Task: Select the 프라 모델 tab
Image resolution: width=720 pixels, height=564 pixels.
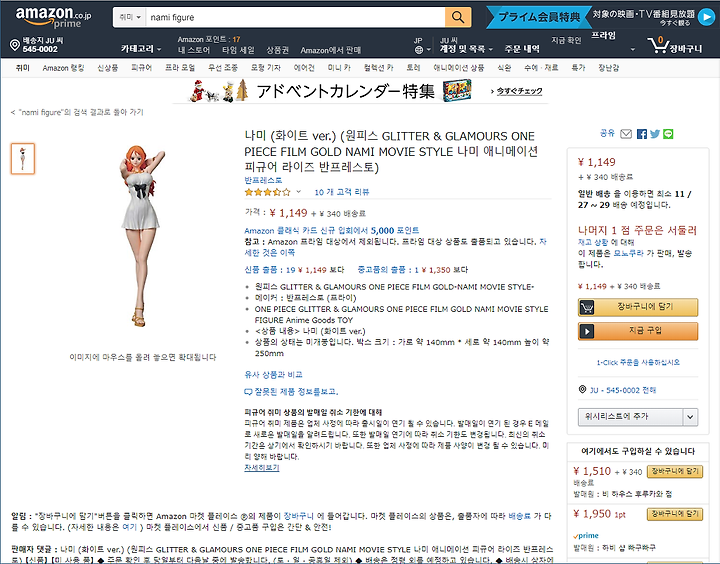Action: (180, 68)
